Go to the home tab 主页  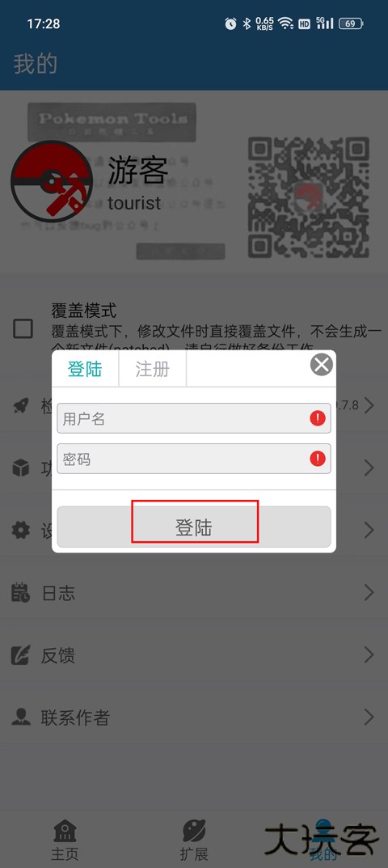pyautogui.click(x=65, y=839)
